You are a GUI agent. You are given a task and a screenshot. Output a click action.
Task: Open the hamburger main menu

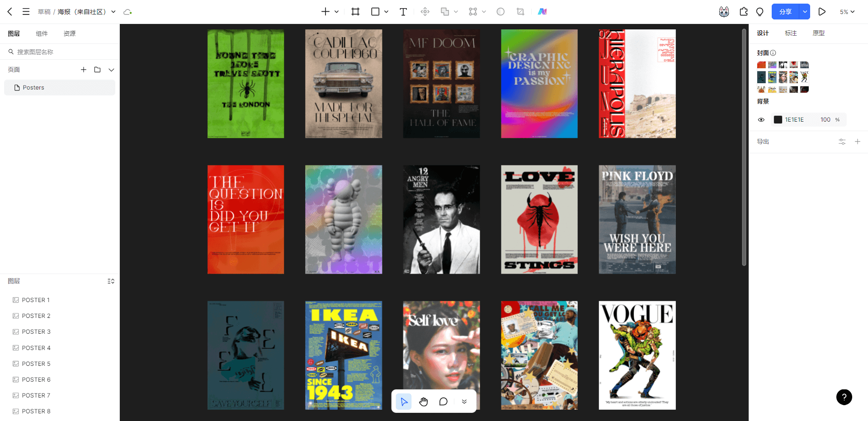pyautogui.click(x=26, y=12)
